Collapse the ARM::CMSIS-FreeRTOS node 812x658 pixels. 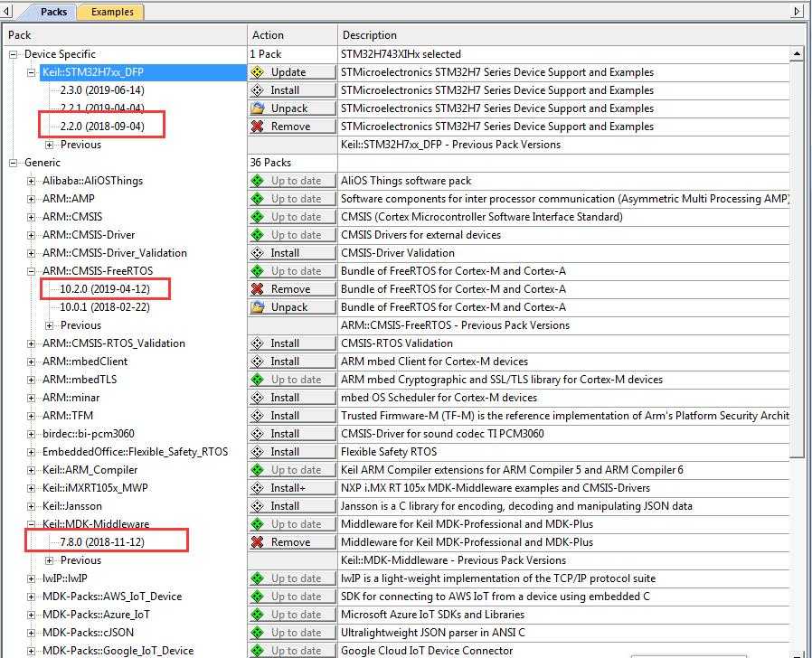click(32, 271)
